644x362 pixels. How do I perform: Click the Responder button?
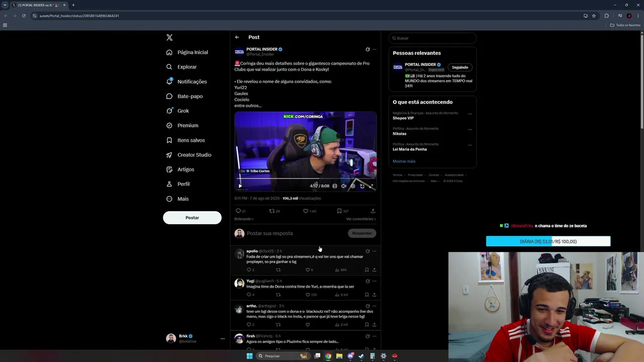(362, 233)
